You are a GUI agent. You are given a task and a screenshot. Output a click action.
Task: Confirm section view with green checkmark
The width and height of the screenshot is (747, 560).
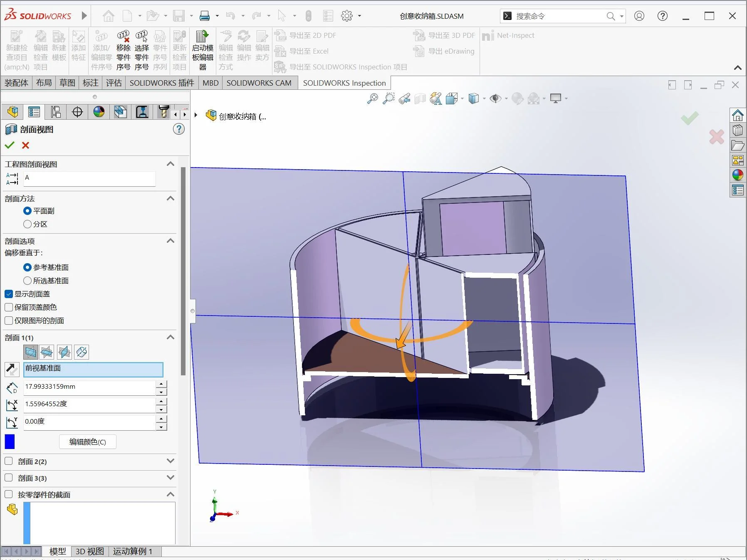(9, 145)
